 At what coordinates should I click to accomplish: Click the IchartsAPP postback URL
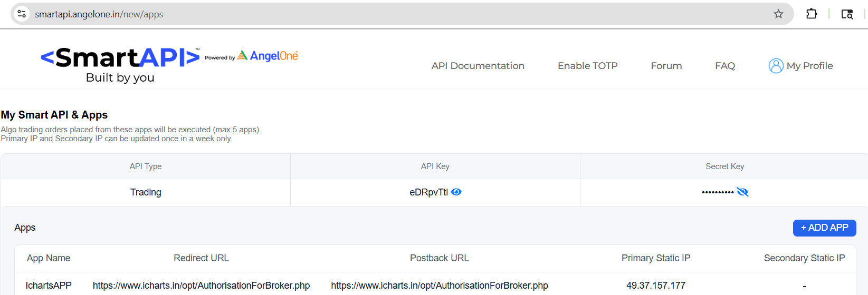pos(440,286)
